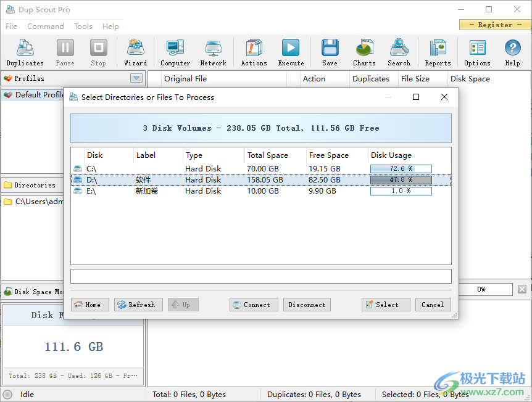The width and height of the screenshot is (532, 402).
Task: Select the 70.00 GB total space cell
Action: [x=263, y=169]
